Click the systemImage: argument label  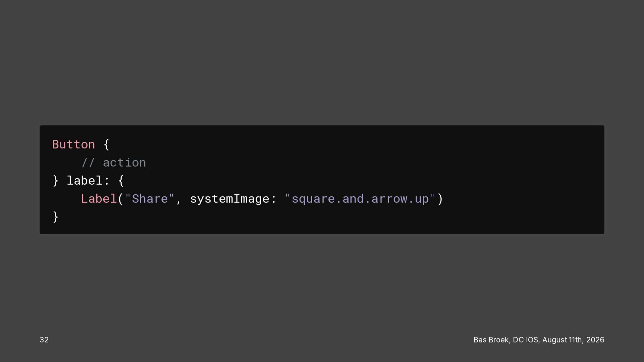point(233,199)
